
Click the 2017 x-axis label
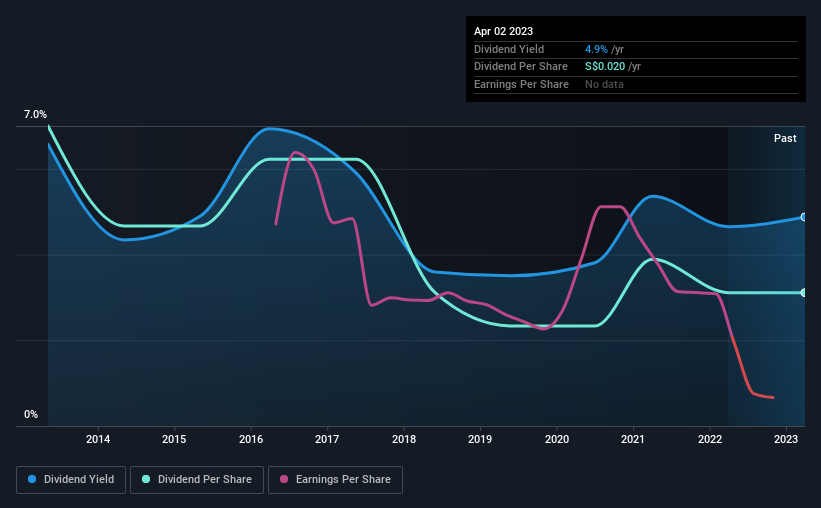pos(327,439)
